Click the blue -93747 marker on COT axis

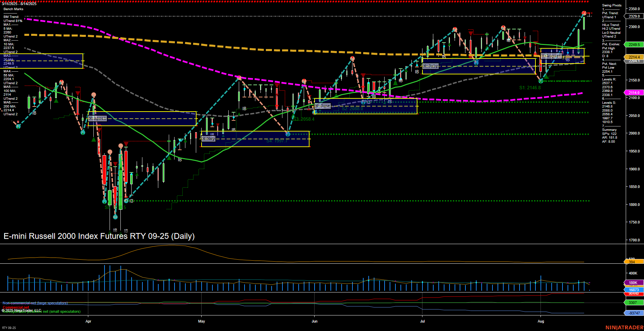pyautogui.click(x=634, y=313)
